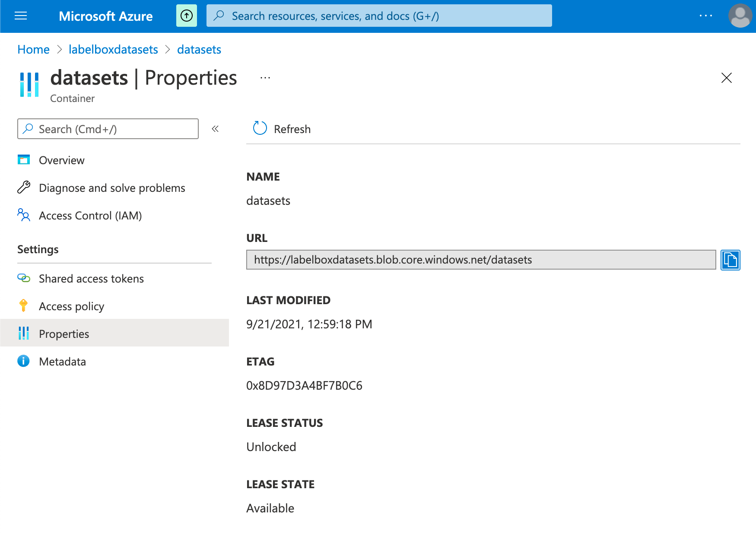Click the datasets container icon beside title
756x534 pixels.
29,84
